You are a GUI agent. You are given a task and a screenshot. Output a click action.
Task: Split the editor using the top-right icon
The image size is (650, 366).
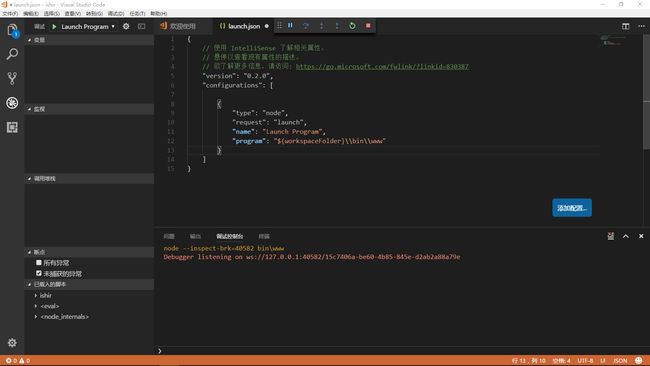point(626,26)
